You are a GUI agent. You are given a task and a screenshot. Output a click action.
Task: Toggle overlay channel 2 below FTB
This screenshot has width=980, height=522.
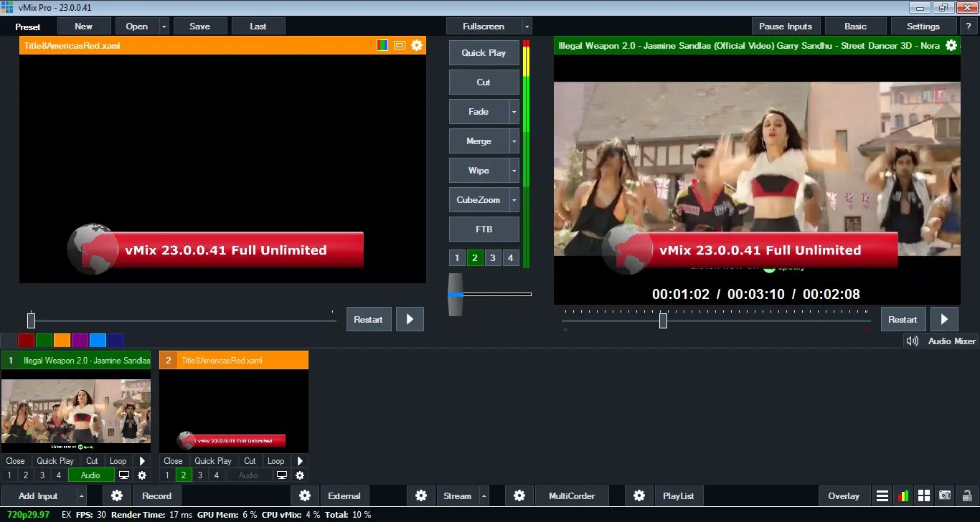(475, 258)
